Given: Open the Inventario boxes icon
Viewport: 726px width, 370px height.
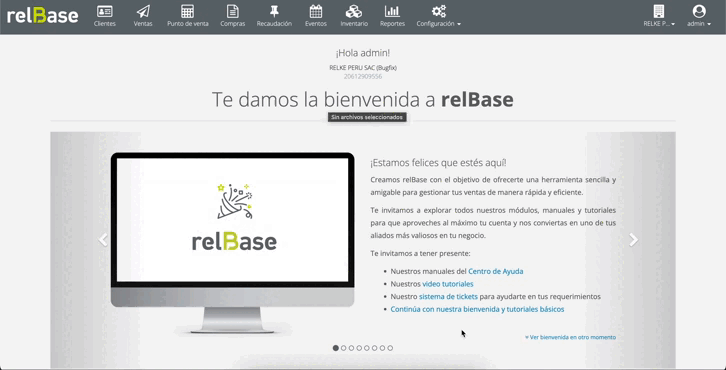Looking at the screenshot, I should [x=354, y=11].
